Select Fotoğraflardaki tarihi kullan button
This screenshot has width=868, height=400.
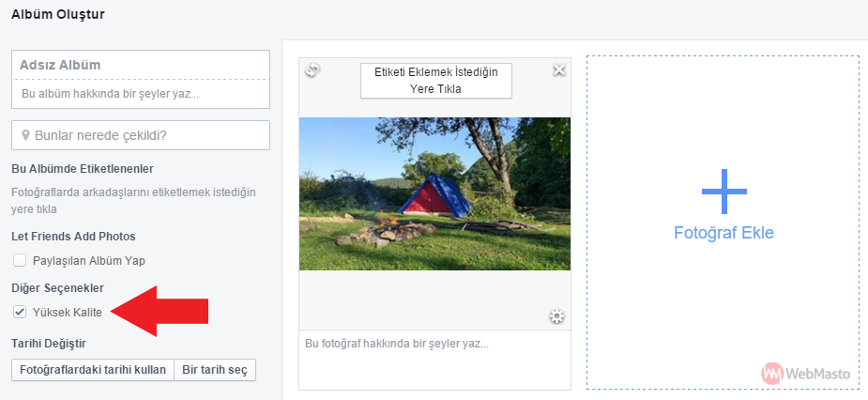[93, 370]
